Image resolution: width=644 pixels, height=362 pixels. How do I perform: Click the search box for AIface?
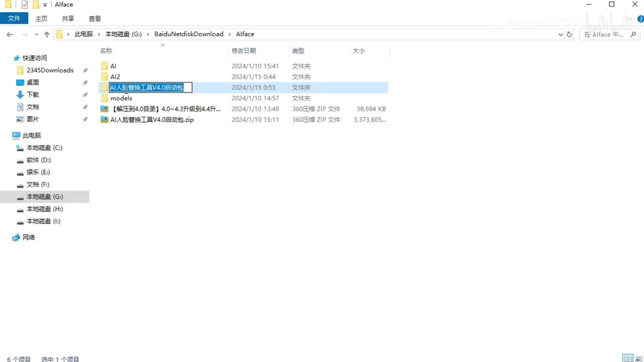pos(609,35)
